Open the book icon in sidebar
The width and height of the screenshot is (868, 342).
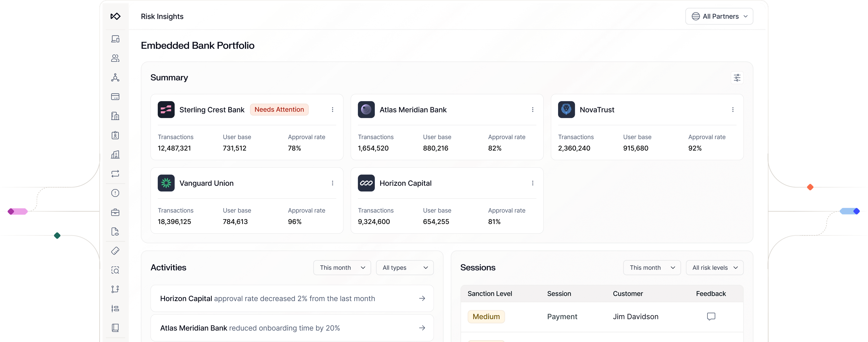tap(115, 328)
